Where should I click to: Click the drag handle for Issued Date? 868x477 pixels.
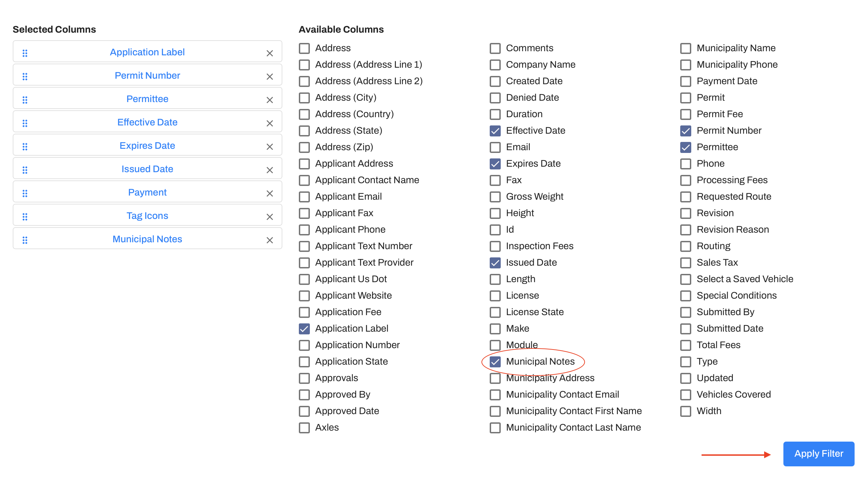25,170
